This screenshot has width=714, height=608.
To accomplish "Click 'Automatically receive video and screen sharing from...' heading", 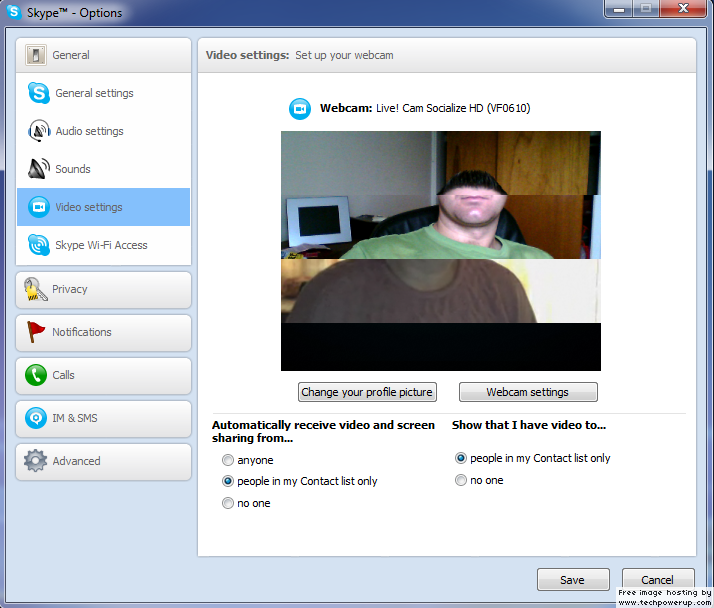I will [323, 431].
